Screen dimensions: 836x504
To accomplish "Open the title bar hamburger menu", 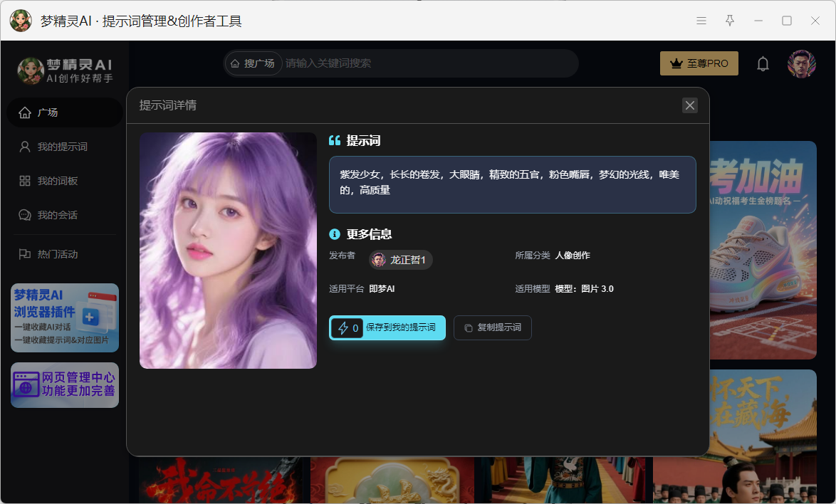I will click(701, 21).
